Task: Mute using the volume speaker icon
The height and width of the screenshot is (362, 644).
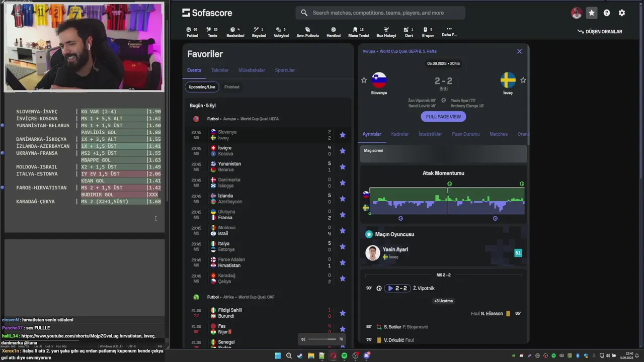Action: click(303, 339)
